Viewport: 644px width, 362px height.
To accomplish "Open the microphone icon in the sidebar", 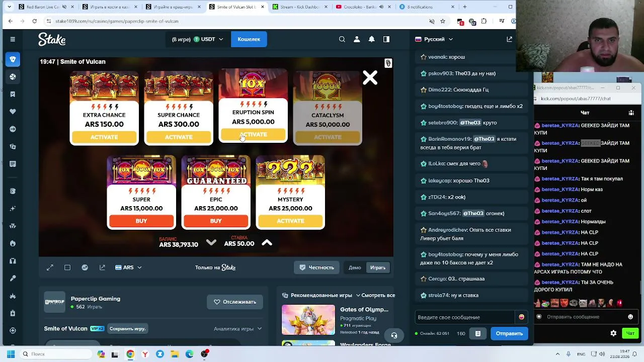I will [x=13, y=278].
